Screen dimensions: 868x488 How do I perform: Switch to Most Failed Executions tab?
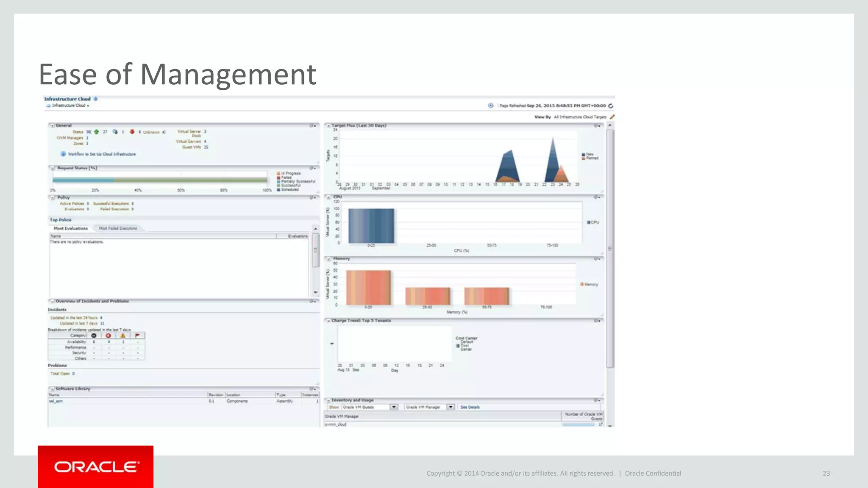click(118, 228)
